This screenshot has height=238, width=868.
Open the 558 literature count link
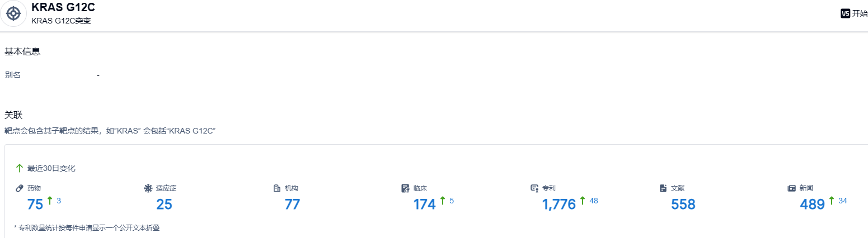[x=683, y=204]
